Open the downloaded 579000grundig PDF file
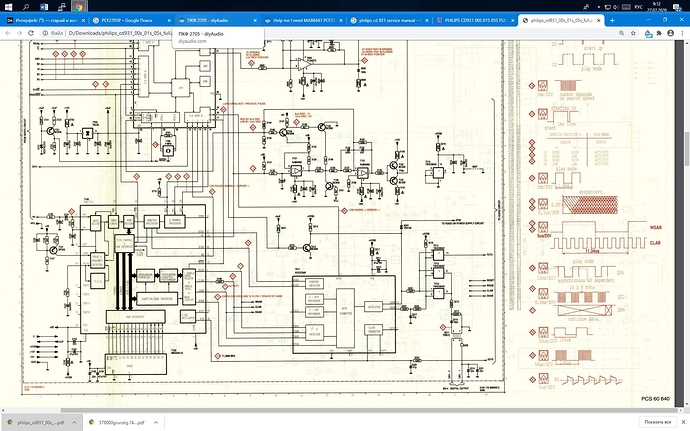Viewport: 690px width, 431px height. 117,422
